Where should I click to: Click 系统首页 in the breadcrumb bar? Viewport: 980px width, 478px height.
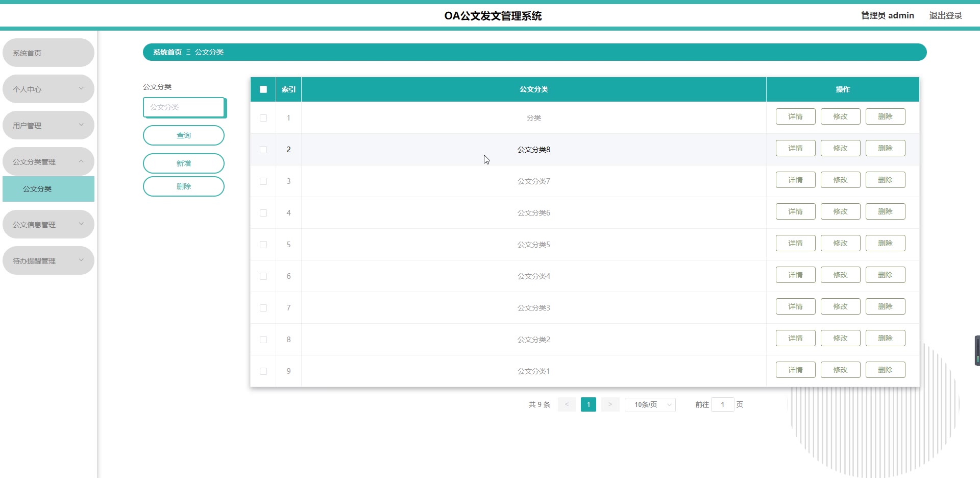click(x=167, y=52)
